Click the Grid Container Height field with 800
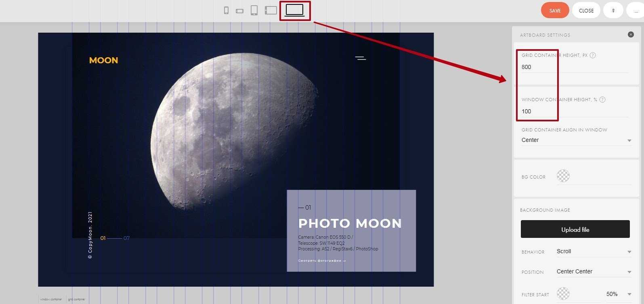Screen dimensions: 644x304 [x=574, y=67]
